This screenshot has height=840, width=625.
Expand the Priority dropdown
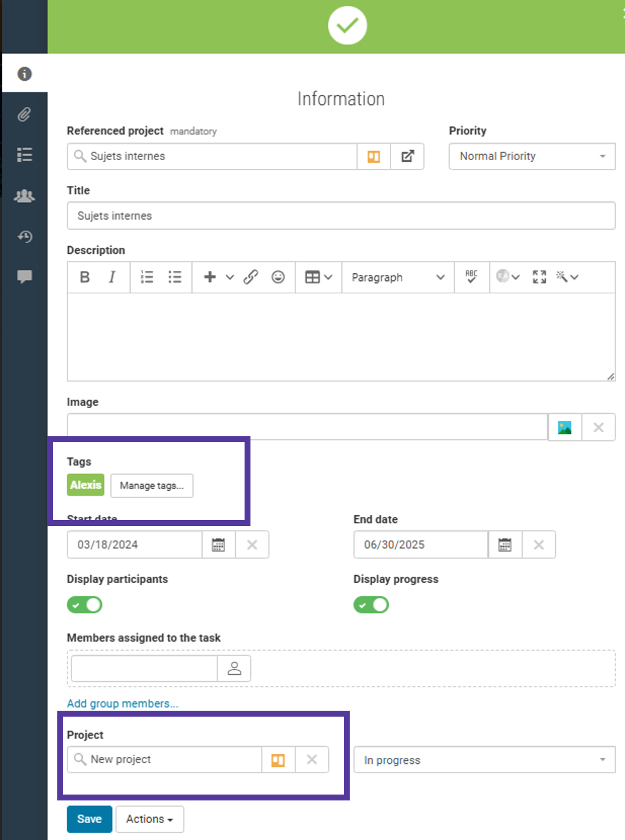(532, 156)
